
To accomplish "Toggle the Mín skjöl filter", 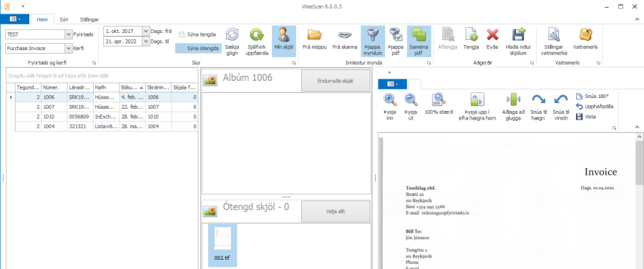I will pyautogui.click(x=284, y=41).
